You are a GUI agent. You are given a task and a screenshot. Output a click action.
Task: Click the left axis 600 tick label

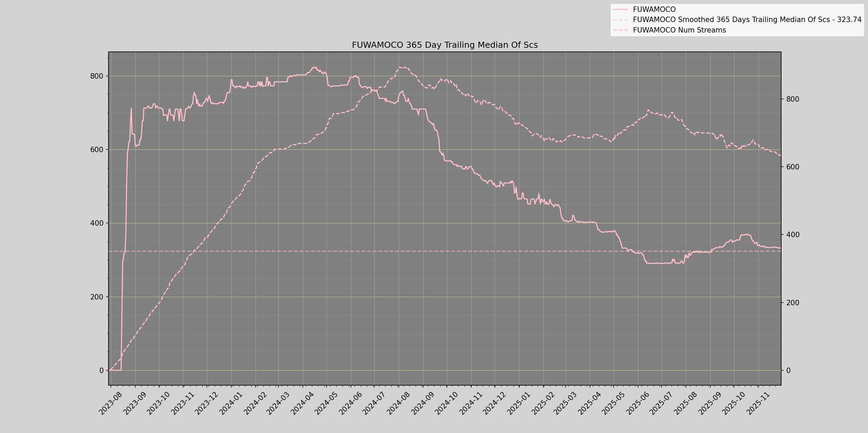pyautogui.click(x=97, y=150)
